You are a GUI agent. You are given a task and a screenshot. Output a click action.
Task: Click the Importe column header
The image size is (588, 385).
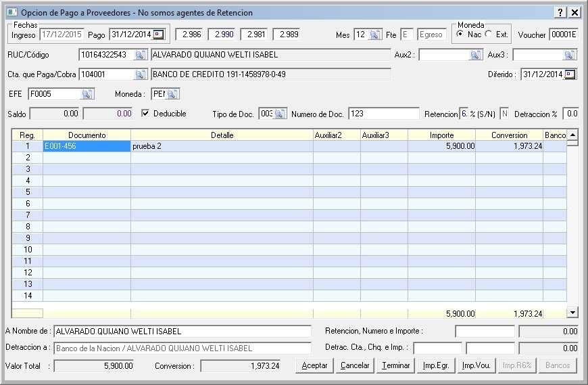coord(442,135)
